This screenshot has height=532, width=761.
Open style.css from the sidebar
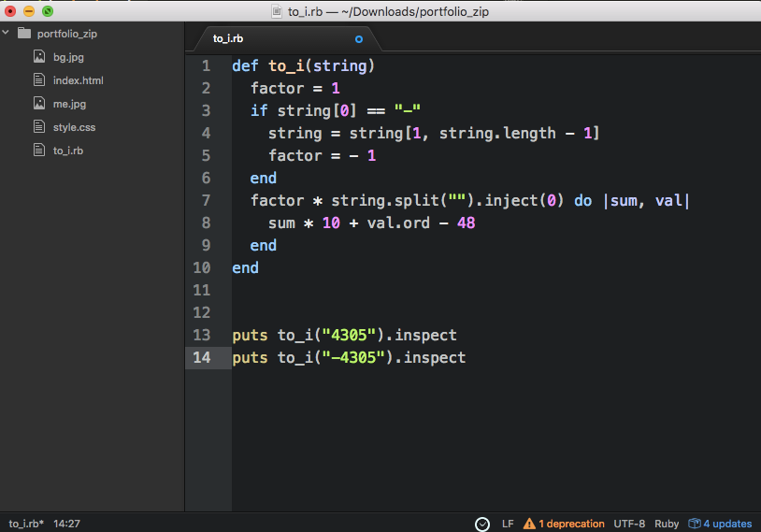(74, 127)
